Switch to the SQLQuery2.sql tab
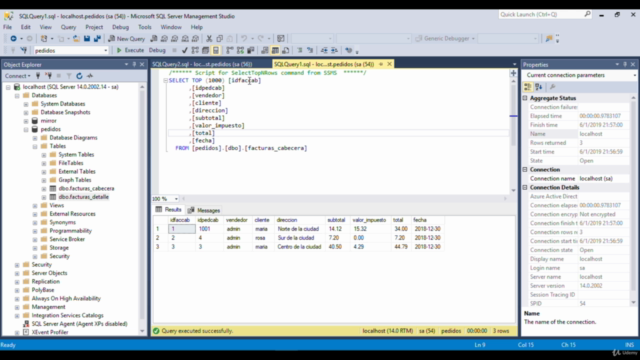 (202, 64)
